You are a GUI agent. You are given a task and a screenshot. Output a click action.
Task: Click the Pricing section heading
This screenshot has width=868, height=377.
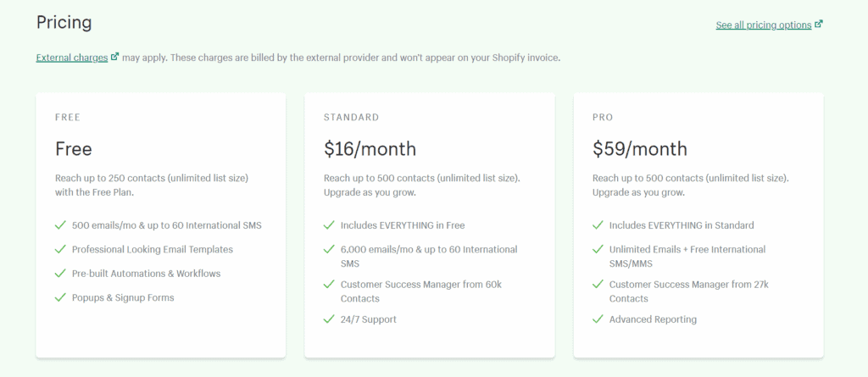pos(64,23)
